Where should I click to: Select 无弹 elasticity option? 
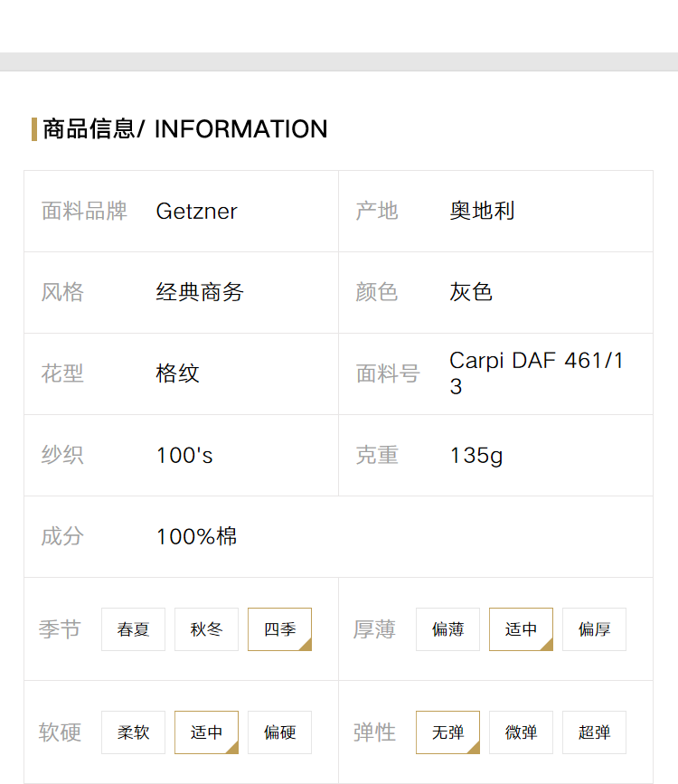(447, 732)
